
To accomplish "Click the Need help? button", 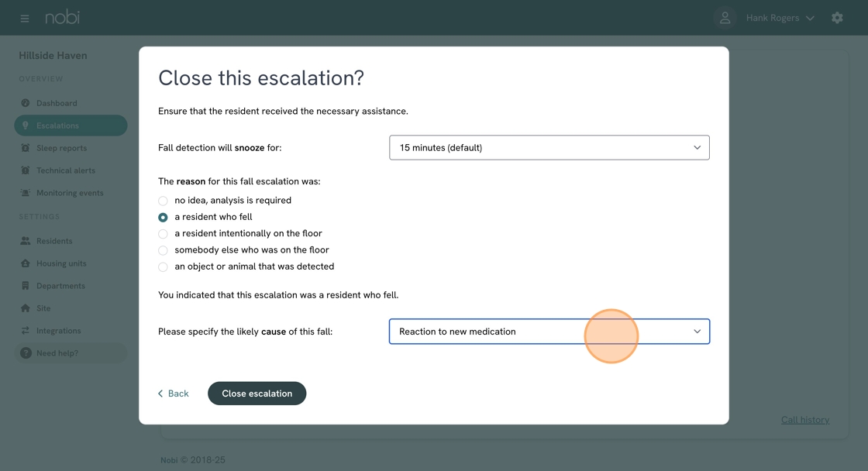I will pyautogui.click(x=71, y=353).
